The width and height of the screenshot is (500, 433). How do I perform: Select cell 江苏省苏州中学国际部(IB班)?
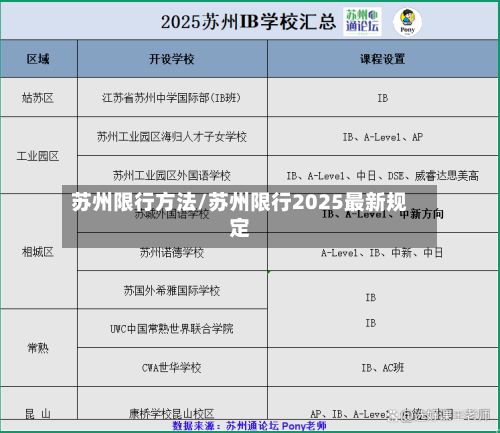click(x=172, y=97)
